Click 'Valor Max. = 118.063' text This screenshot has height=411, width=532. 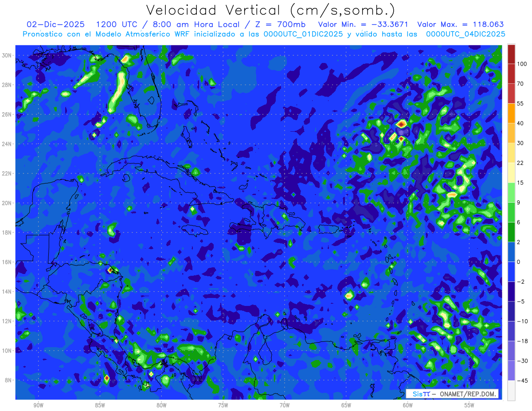click(460, 24)
